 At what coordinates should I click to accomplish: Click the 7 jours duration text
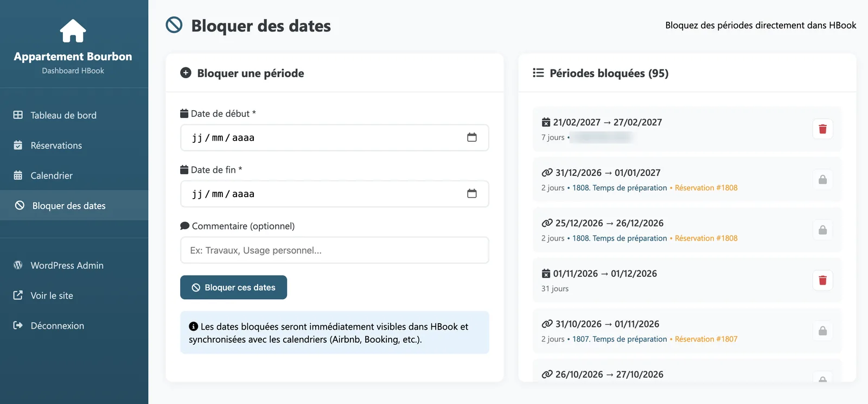[553, 137]
